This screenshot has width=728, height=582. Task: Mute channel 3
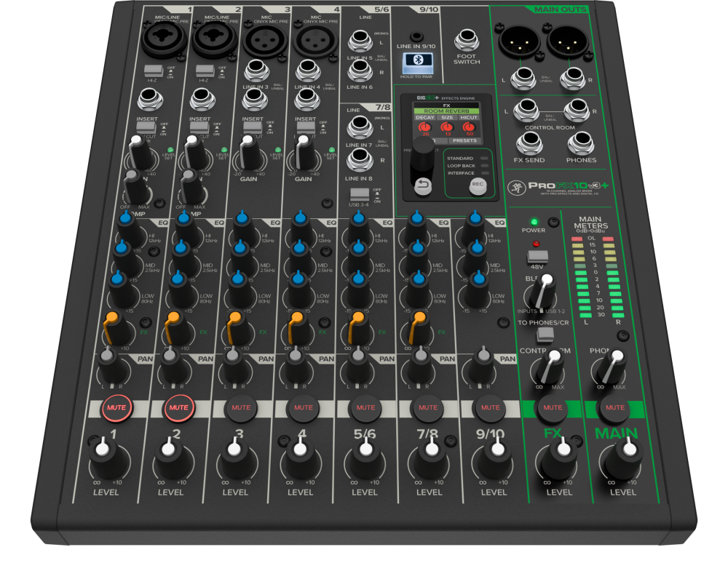[241, 408]
